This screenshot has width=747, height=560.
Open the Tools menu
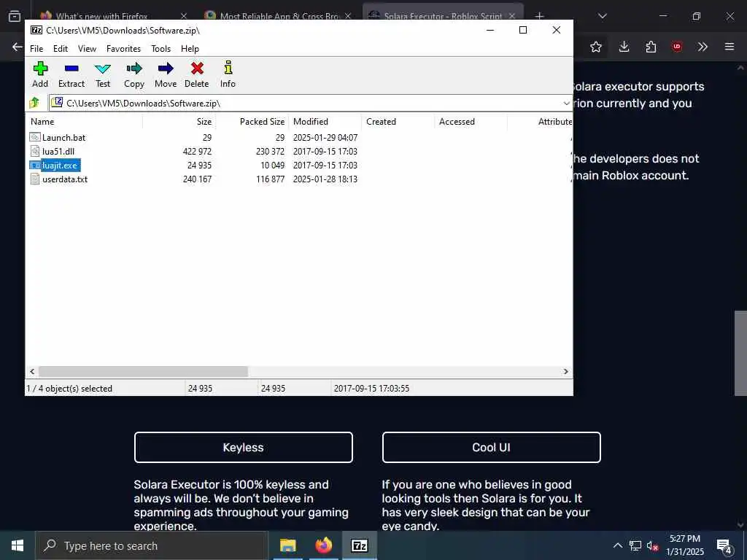coord(160,49)
